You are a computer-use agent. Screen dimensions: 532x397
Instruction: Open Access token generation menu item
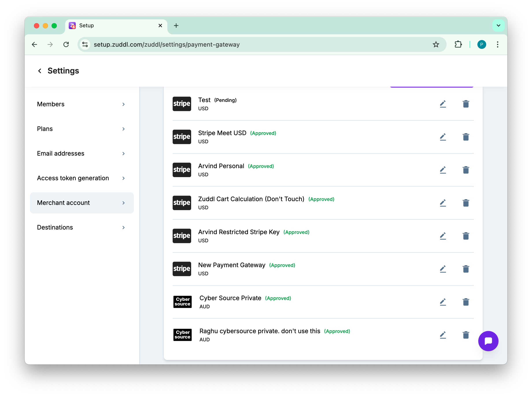tap(82, 178)
